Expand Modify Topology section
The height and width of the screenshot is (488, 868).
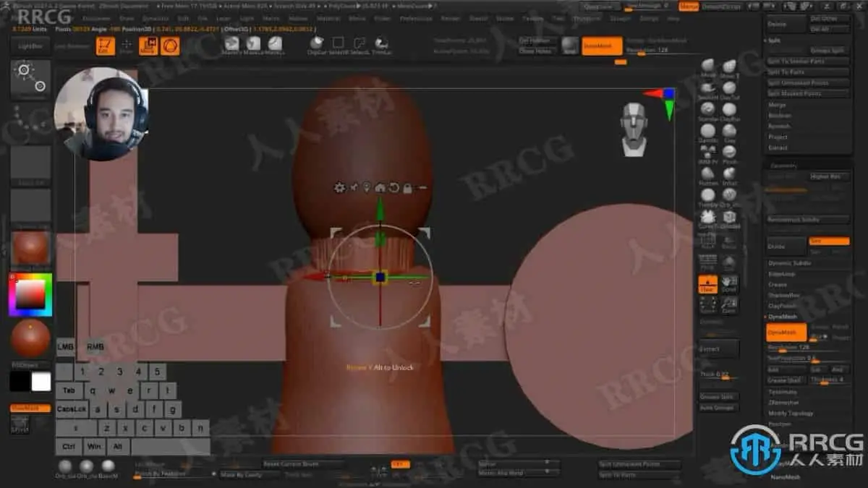click(x=791, y=414)
